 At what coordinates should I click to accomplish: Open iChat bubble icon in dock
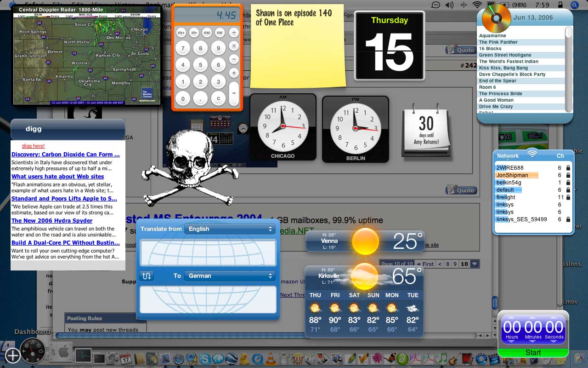point(218,359)
